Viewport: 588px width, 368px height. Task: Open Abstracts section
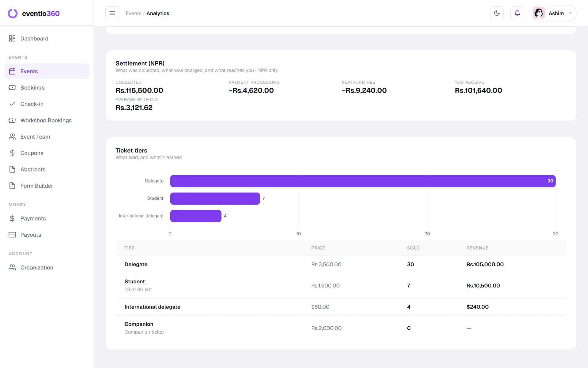click(47, 169)
